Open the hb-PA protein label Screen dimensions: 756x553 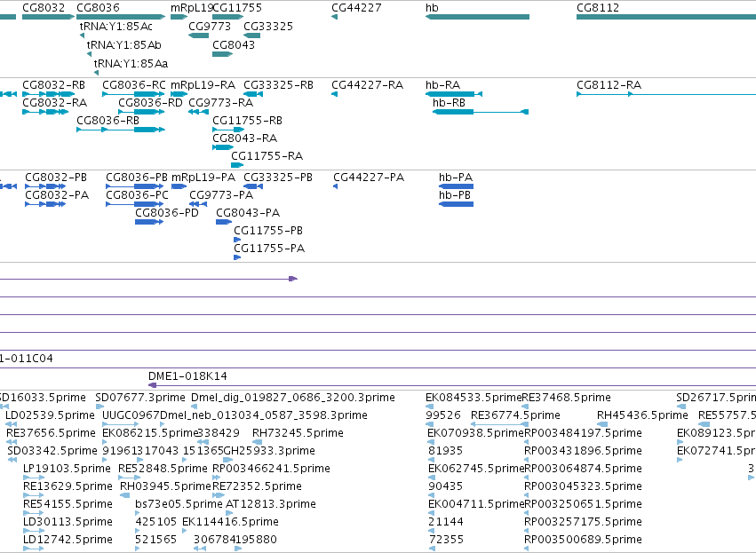click(x=456, y=178)
